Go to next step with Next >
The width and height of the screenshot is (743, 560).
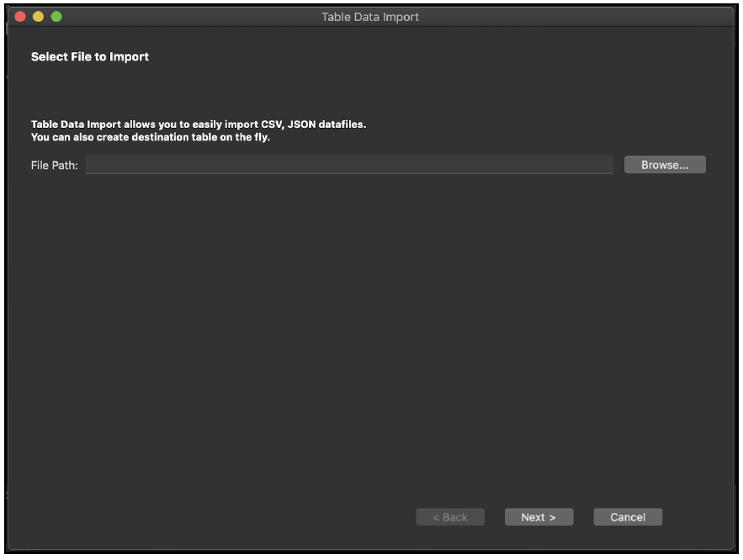[539, 517]
